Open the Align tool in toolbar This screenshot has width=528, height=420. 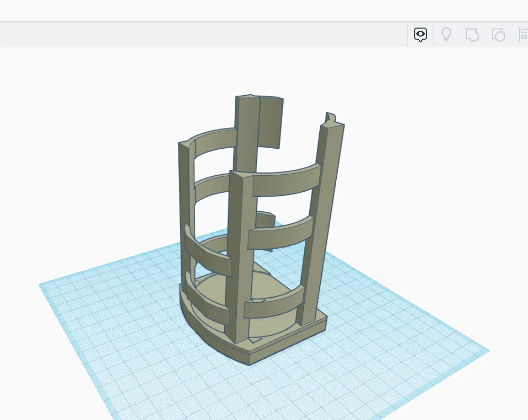(522, 34)
